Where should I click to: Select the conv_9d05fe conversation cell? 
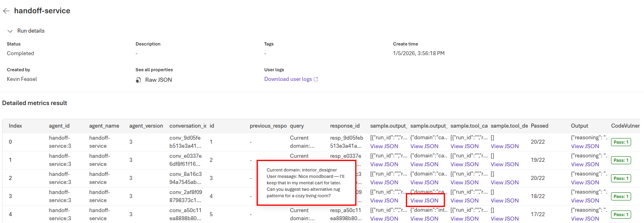[x=185, y=142]
